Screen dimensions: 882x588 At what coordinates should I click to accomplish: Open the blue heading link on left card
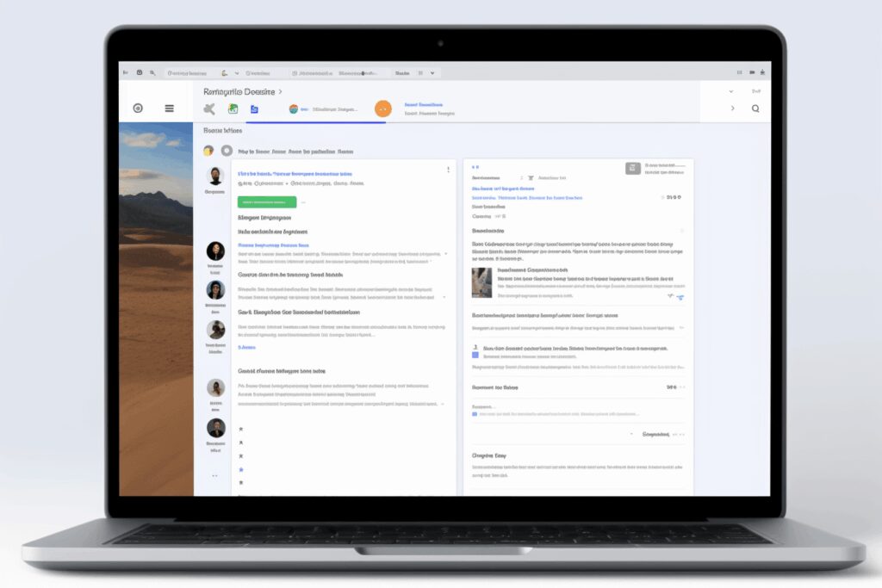[x=295, y=173]
